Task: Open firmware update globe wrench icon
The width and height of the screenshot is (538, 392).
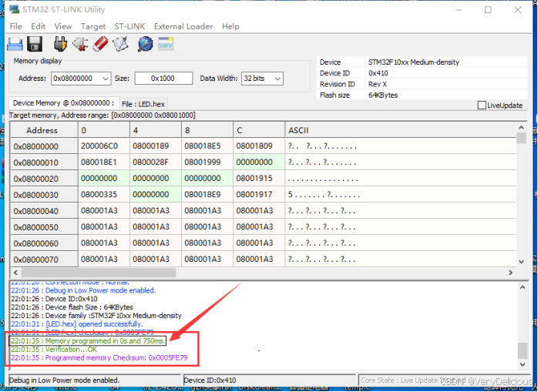Action: 145,44
